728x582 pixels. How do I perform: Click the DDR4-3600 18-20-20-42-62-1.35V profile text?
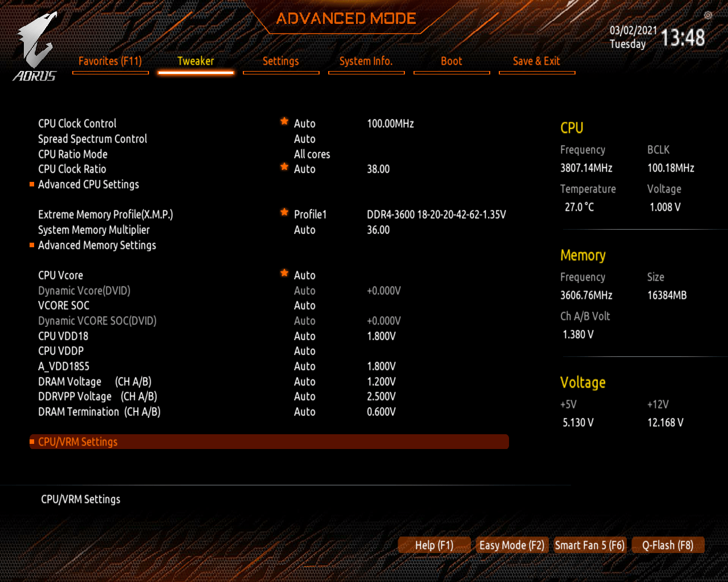[437, 214]
